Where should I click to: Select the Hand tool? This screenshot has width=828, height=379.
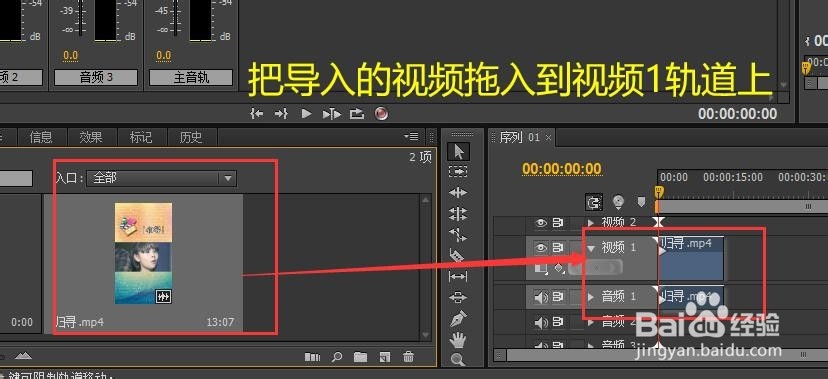pyautogui.click(x=458, y=339)
